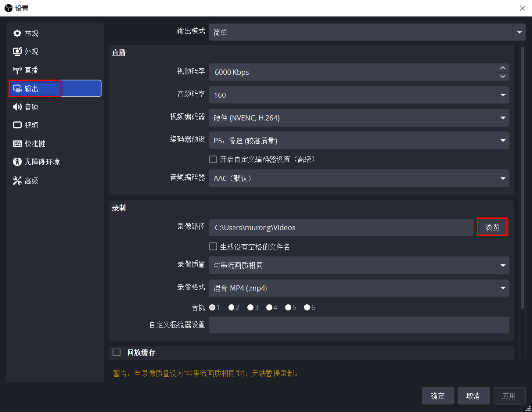Select the 快捷键 hotkeys icon
Image resolution: width=532 pixels, height=412 pixels.
tap(33, 143)
